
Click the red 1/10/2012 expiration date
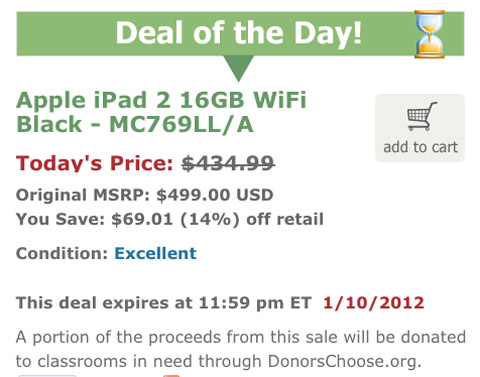[x=374, y=303]
